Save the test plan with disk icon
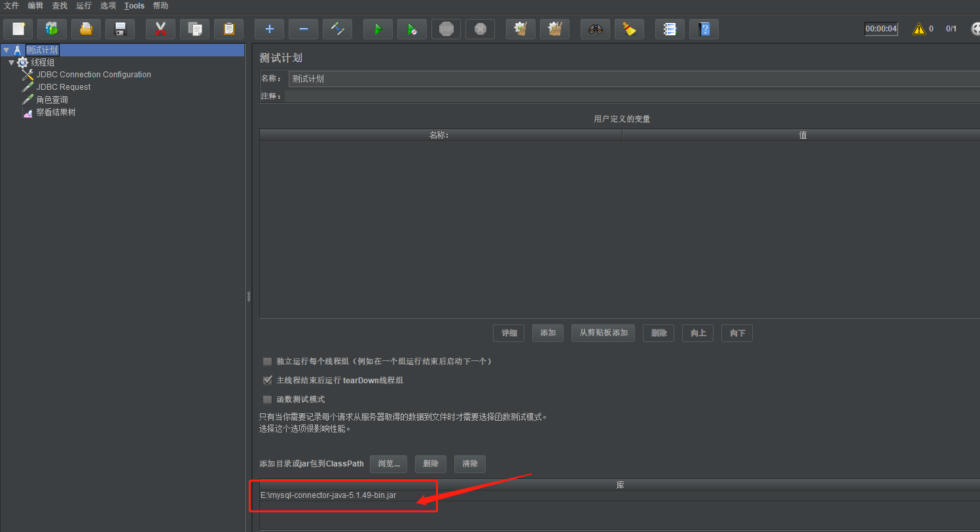The width and height of the screenshot is (980, 532). coord(120,29)
